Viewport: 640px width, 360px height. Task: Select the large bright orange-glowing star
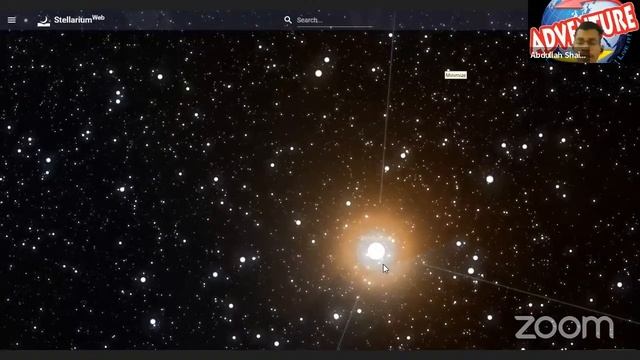376,251
